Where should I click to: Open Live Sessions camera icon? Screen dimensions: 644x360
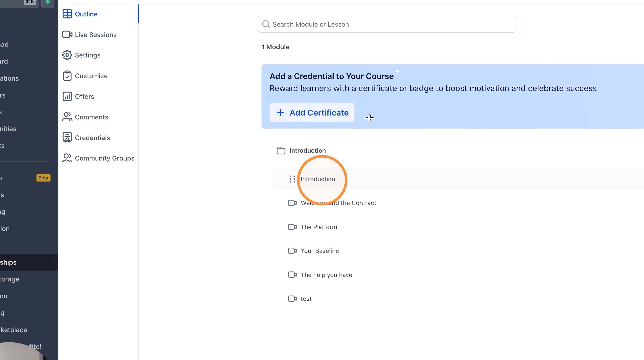pos(67,34)
